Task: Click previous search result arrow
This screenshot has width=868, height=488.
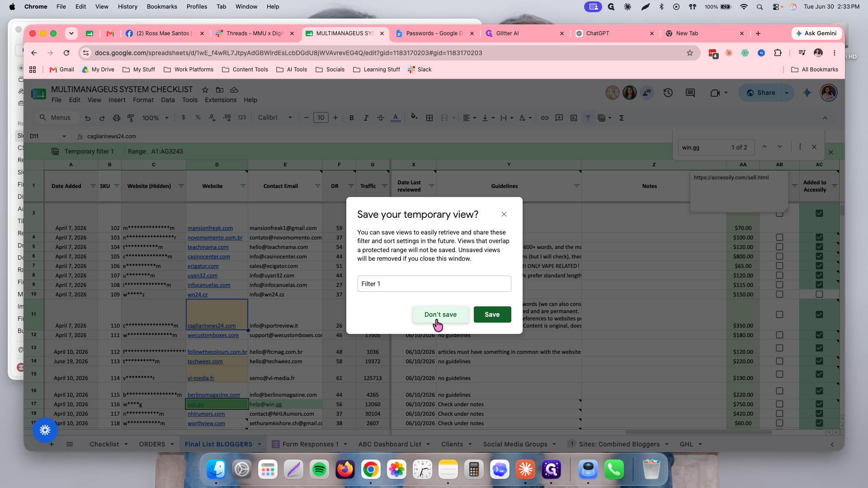Action: tap(764, 147)
